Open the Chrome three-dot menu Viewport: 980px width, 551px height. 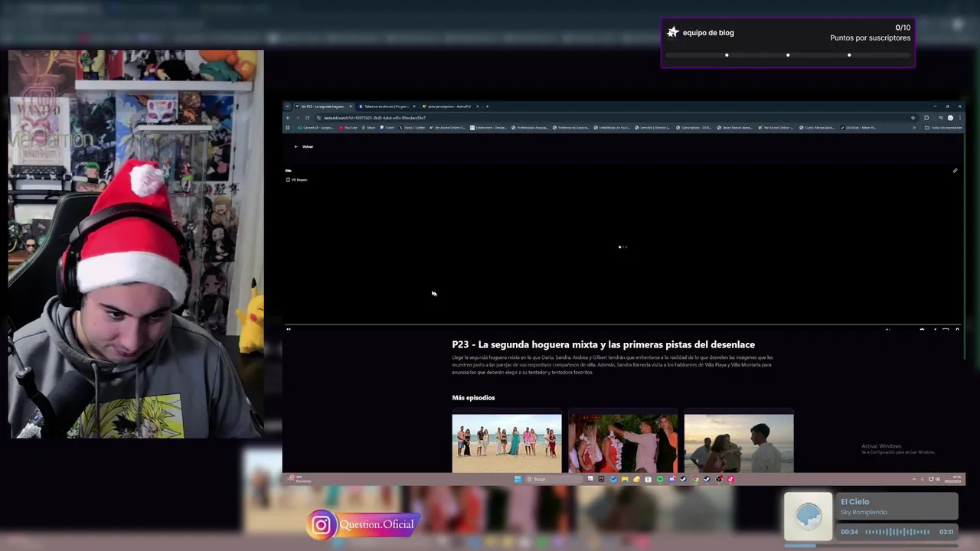(x=960, y=118)
